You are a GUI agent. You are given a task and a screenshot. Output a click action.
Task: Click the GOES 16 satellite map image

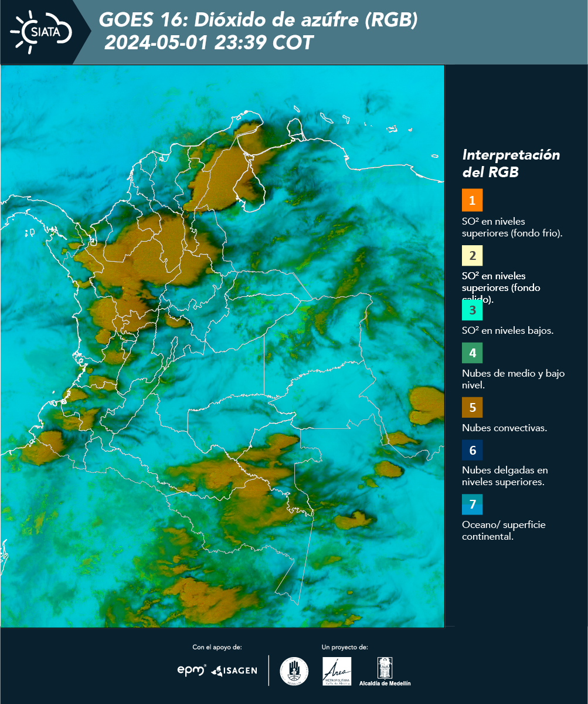click(222, 346)
